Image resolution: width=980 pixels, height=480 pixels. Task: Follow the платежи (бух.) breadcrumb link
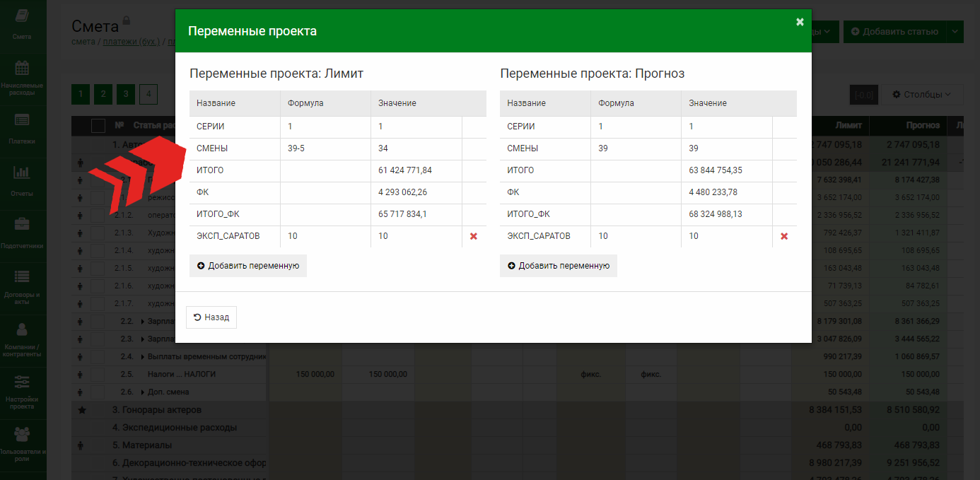tap(131, 42)
